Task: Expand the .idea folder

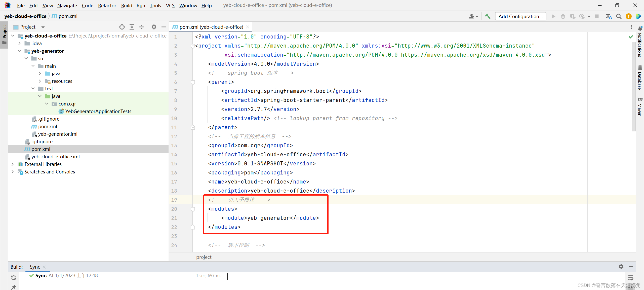Action: pos(19,43)
